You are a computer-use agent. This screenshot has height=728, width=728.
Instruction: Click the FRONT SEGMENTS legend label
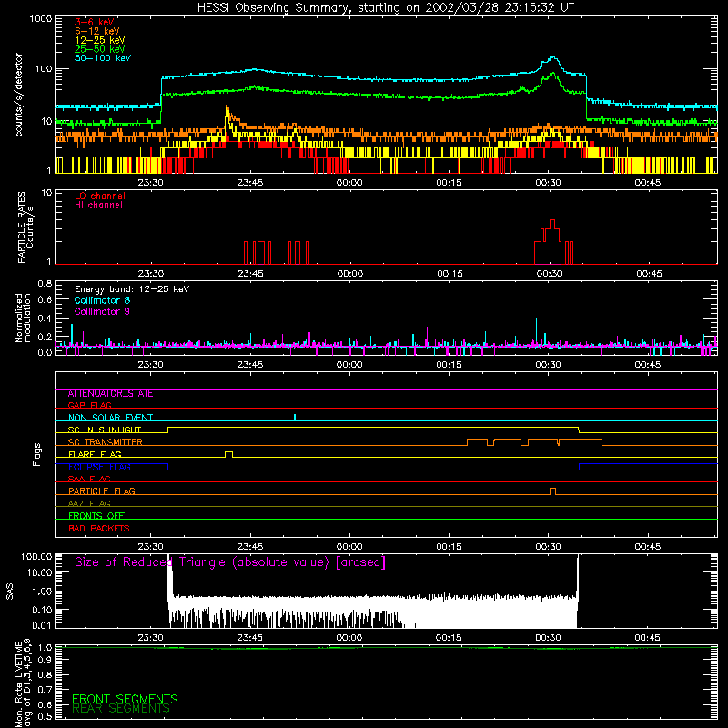point(125,699)
